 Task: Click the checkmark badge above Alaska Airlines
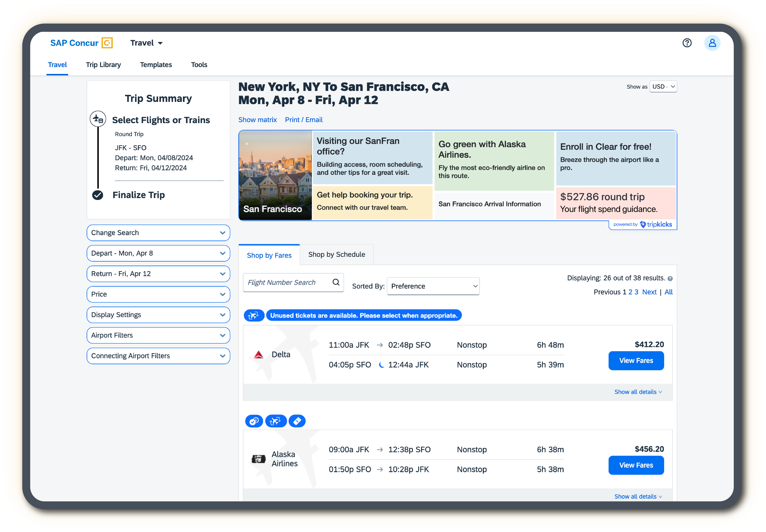(x=254, y=421)
